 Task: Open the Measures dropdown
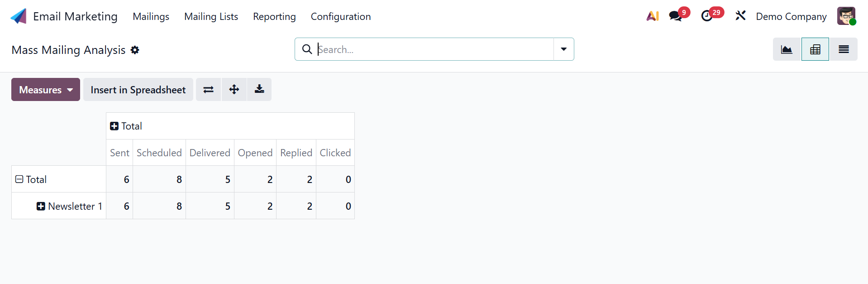click(x=46, y=90)
